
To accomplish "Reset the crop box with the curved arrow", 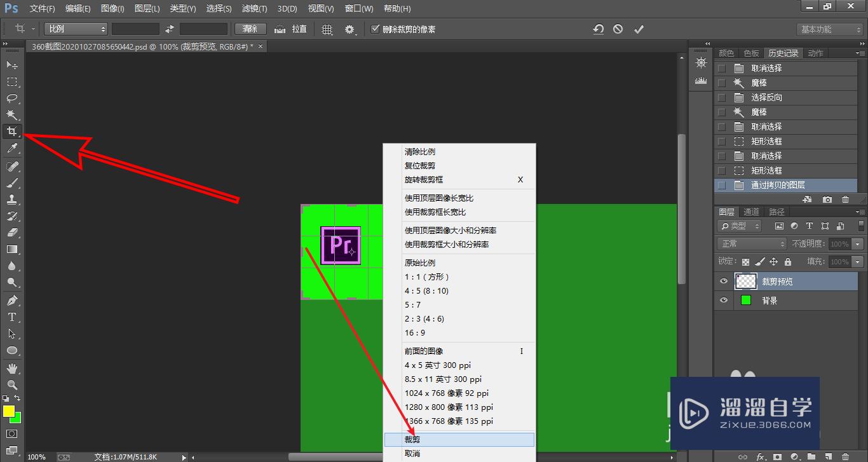I will (x=599, y=29).
